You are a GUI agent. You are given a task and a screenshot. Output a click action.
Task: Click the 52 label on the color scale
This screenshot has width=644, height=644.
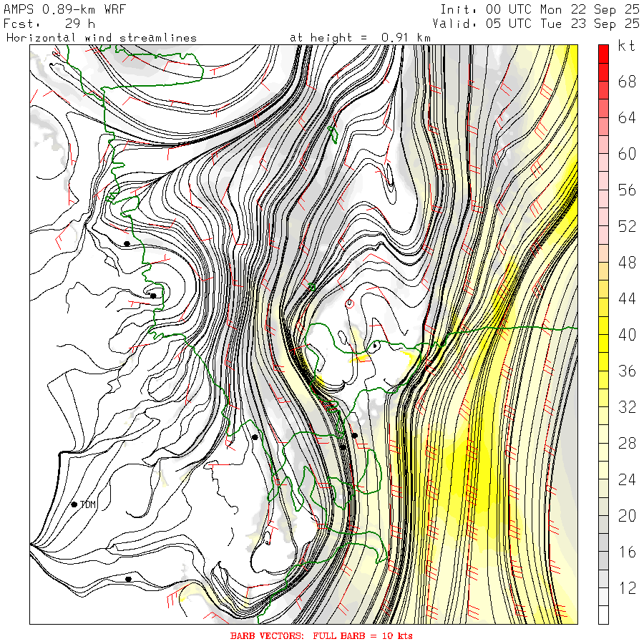point(627,226)
